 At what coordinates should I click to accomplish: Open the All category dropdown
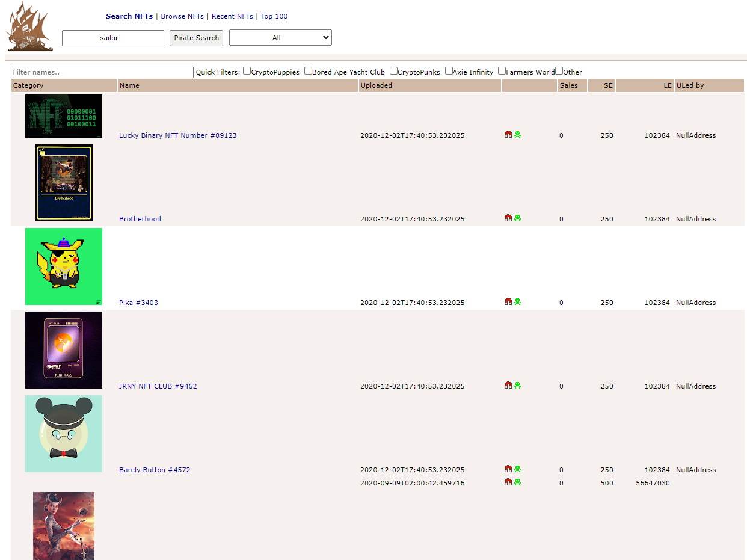tap(280, 37)
